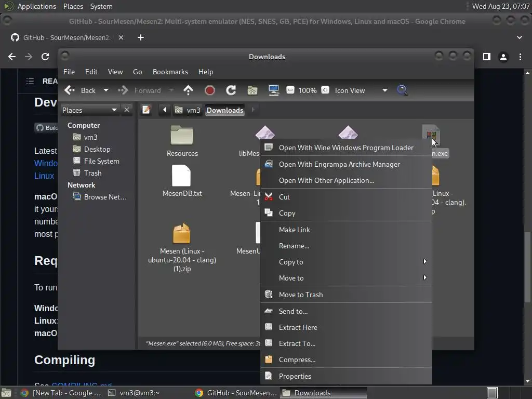The width and height of the screenshot is (532, 399).
Task: Close the Places sidebar
Action: [127, 110]
